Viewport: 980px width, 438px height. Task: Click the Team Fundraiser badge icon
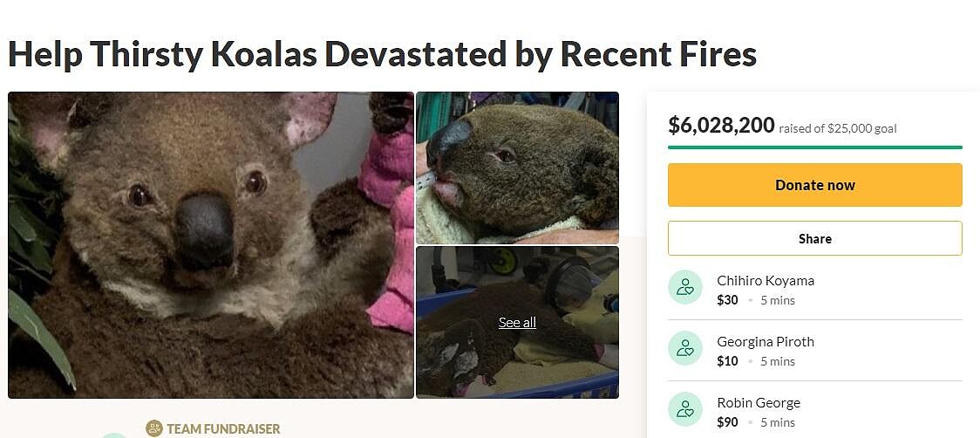pos(153,428)
